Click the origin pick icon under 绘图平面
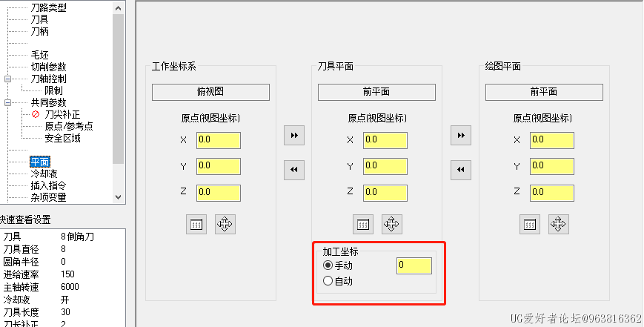 point(558,225)
